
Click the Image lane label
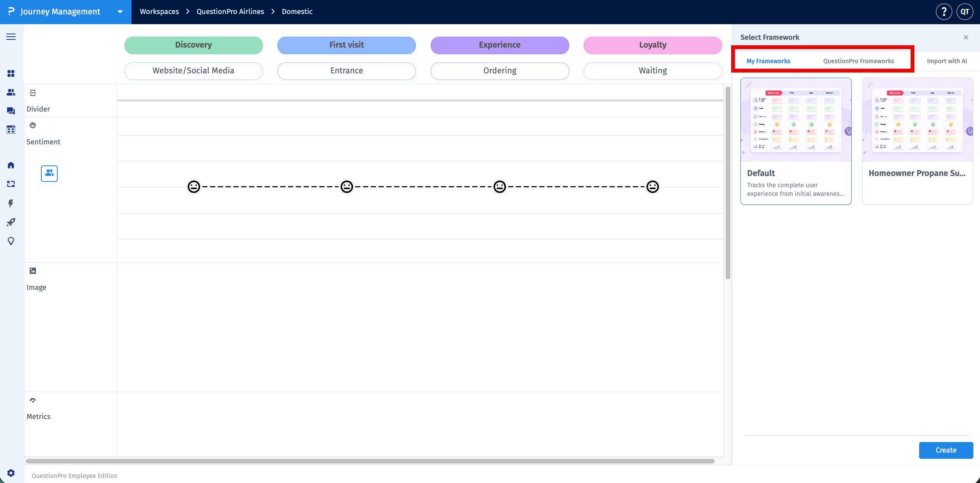(36, 288)
